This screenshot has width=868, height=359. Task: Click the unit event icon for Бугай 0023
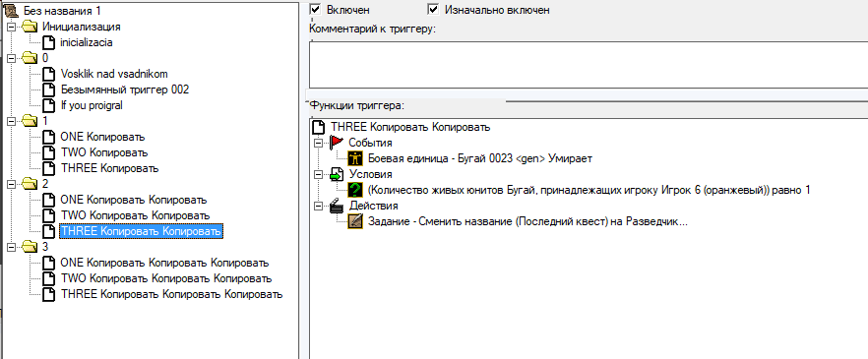[x=355, y=158]
